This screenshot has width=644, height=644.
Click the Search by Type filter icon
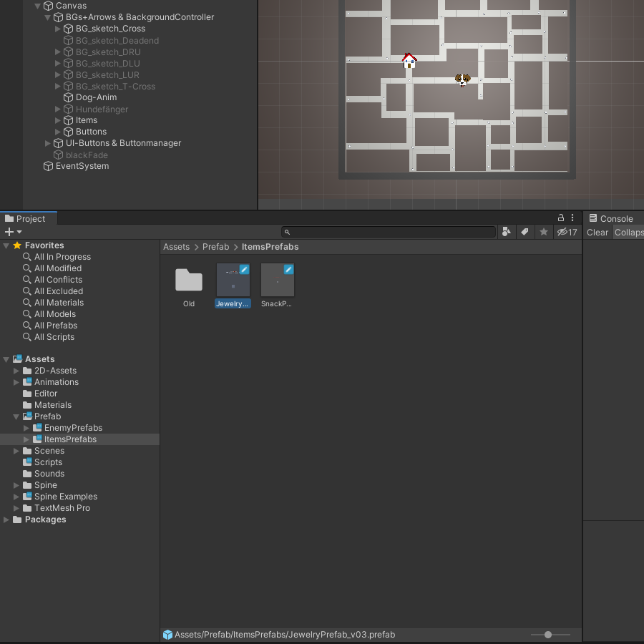point(507,232)
